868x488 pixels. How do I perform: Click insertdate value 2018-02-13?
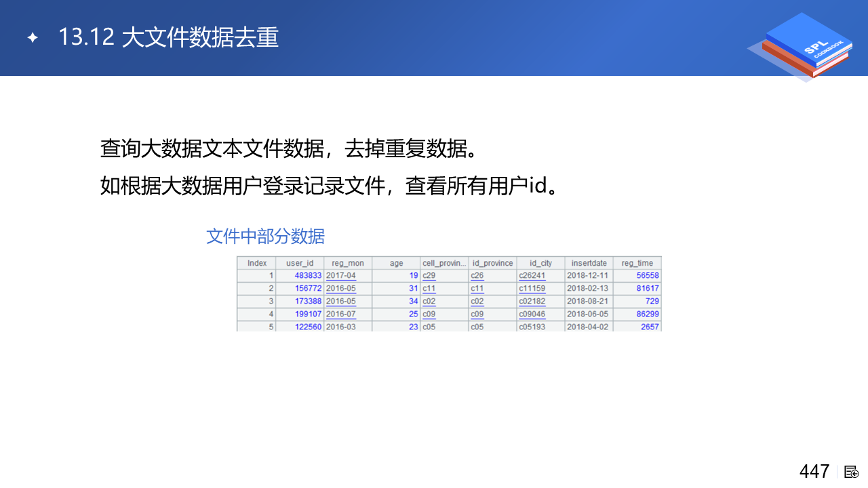click(588, 289)
